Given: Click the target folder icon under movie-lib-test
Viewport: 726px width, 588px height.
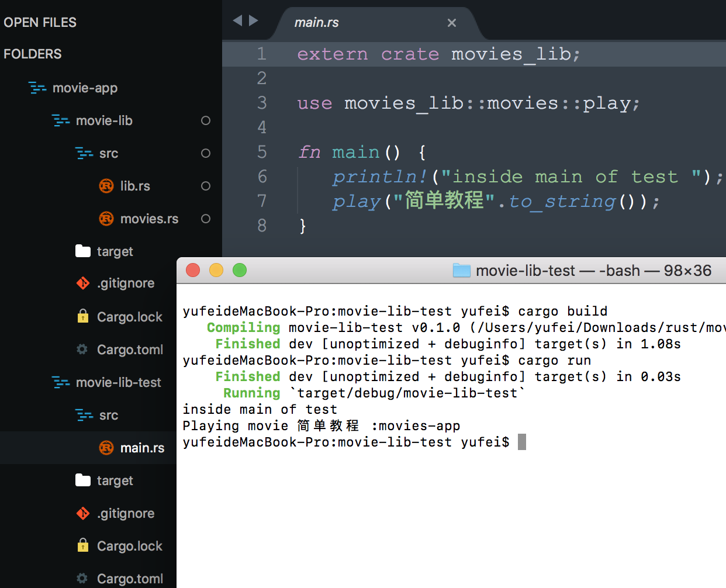Looking at the screenshot, I should (83, 480).
